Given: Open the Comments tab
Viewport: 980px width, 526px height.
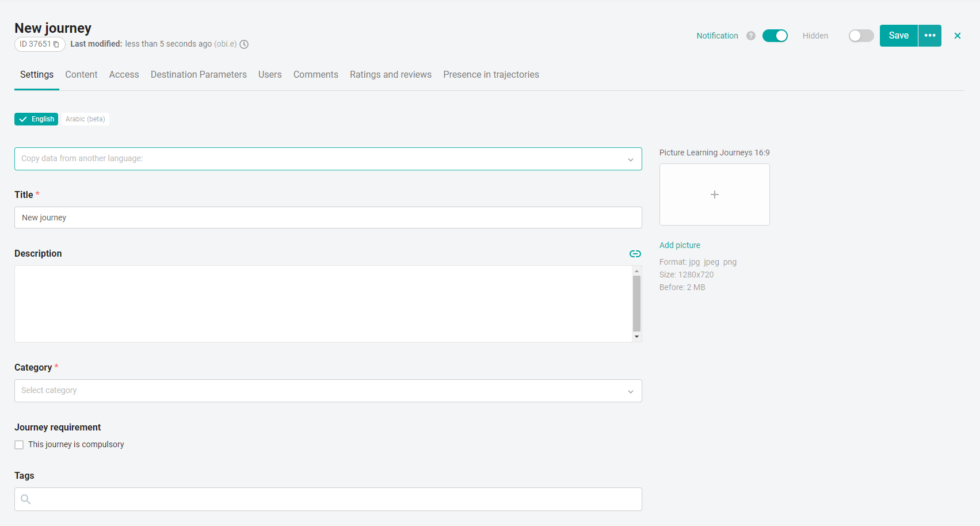Looking at the screenshot, I should pyautogui.click(x=316, y=75).
